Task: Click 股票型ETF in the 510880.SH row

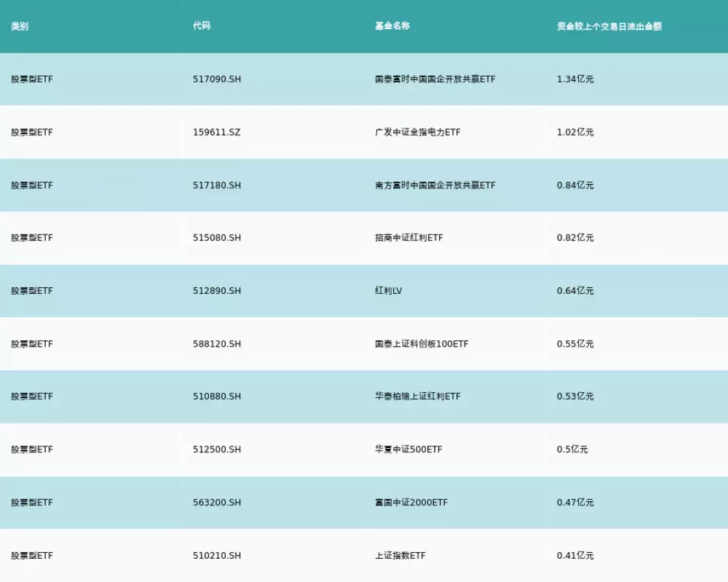Action: point(32,396)
